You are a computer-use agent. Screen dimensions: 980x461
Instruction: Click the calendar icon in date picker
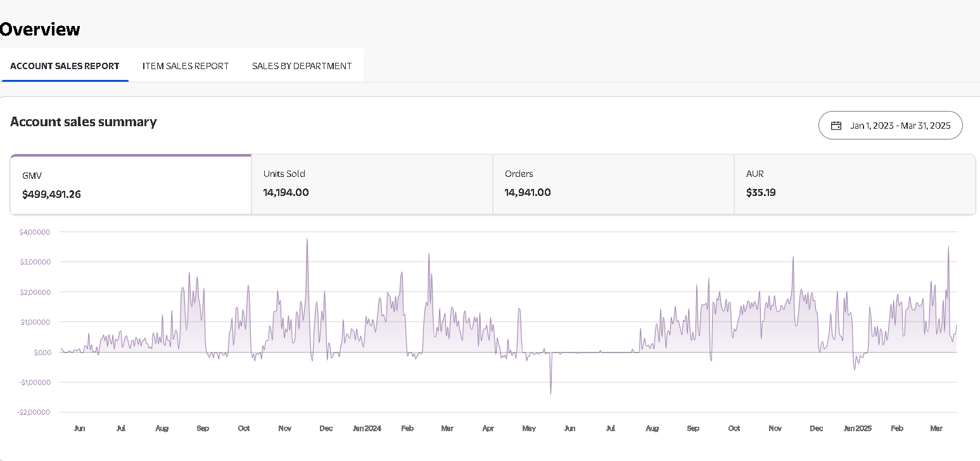point(836,126)
